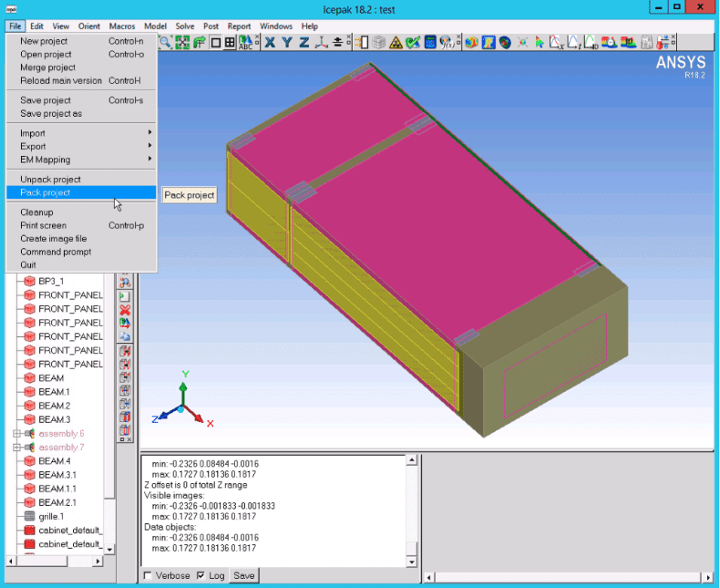Enable the Verbose checkbox
Screen dimensions: 720x588
point(148,575)
